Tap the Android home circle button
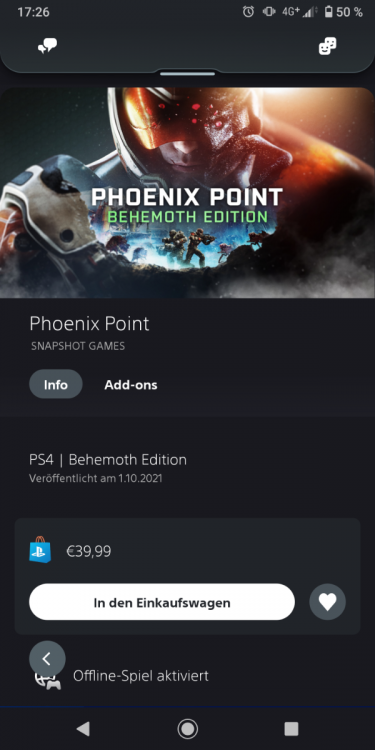Viewport: 375px width, 750px height. 188,728
